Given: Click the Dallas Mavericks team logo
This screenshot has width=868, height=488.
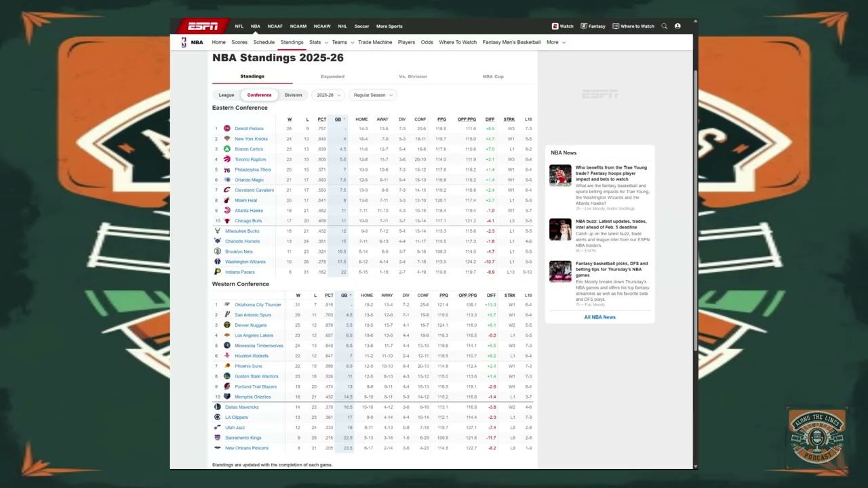Looking at the screenshot, I should pos(218,407).
